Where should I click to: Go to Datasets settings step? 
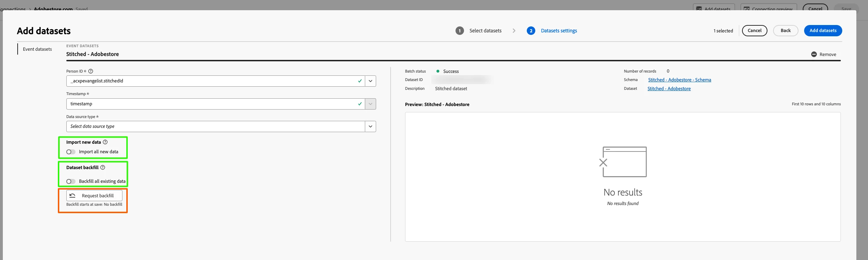(x=559, y=31)
